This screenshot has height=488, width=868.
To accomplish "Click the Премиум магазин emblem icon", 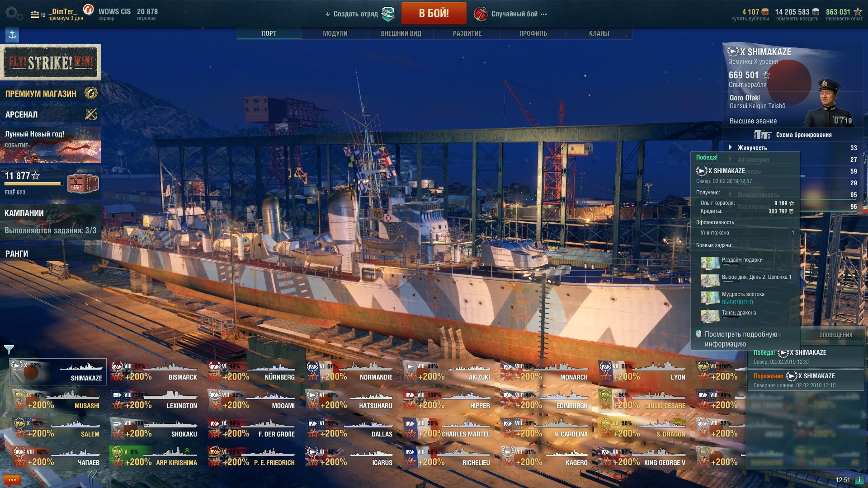I will coord(91,93).
